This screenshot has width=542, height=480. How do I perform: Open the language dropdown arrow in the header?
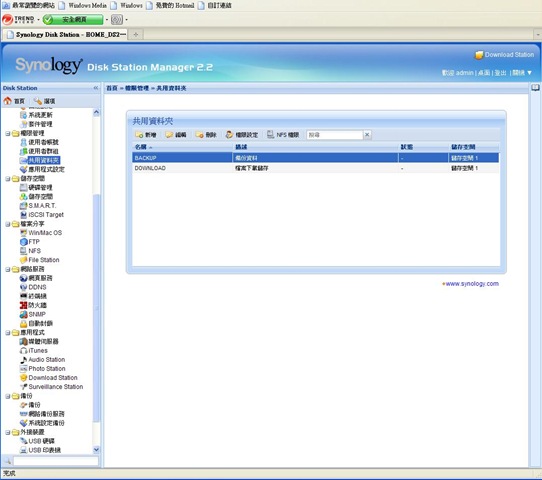[529, 73]
